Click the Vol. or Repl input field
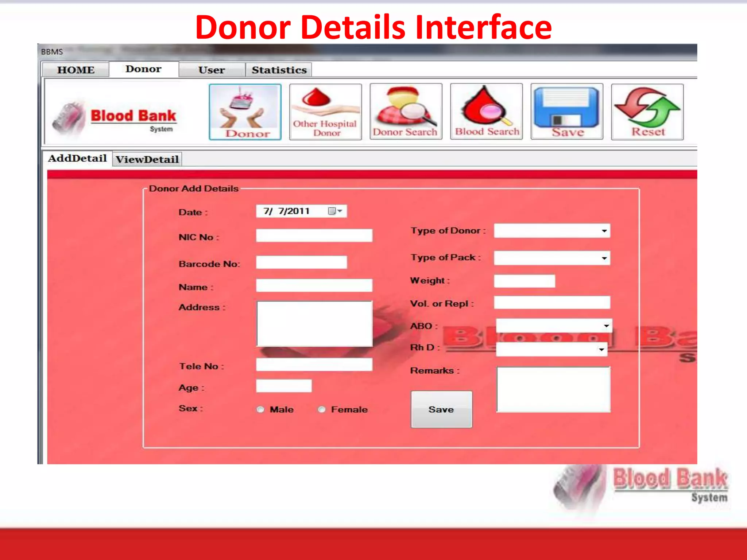 (x=552, y=302)
